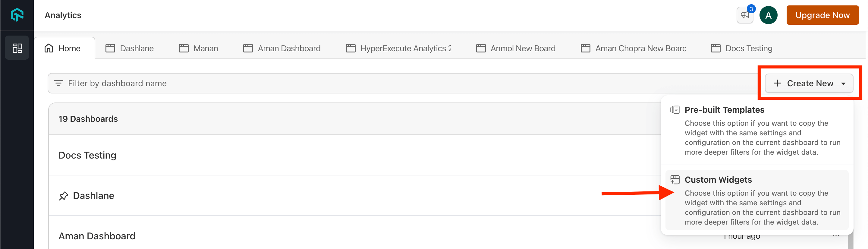Switch to Aman Dashboard tab
The height and width of the screenshot is (249, 868).
[282, 49]
